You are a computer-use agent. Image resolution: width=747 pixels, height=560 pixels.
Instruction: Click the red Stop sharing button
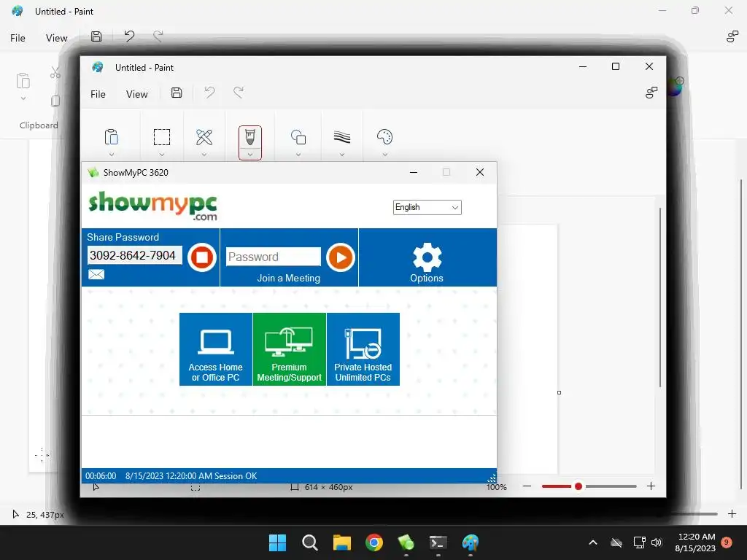202,257
